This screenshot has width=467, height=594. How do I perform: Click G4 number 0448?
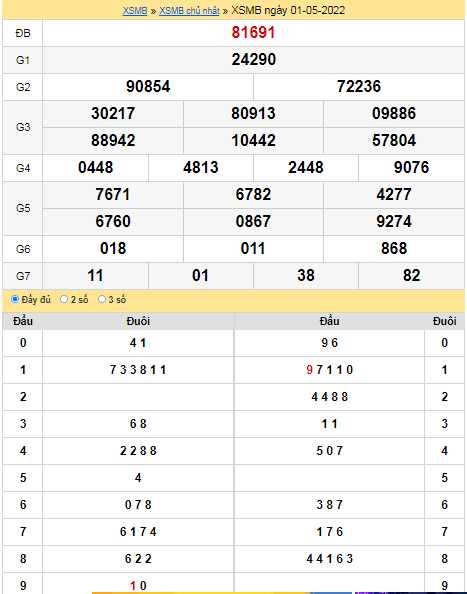95,167
